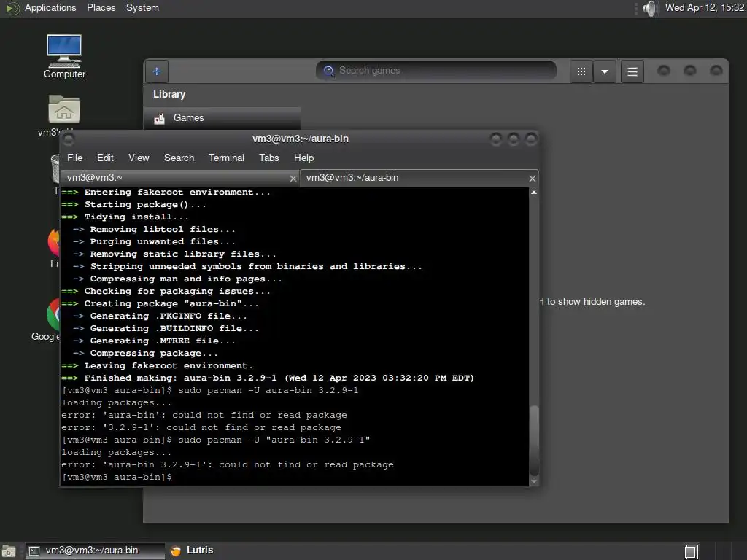Click the vm3@vm3:~/aura-bin taskbar button
Viewport: 747px width, 560px height.
click(94, 551)
